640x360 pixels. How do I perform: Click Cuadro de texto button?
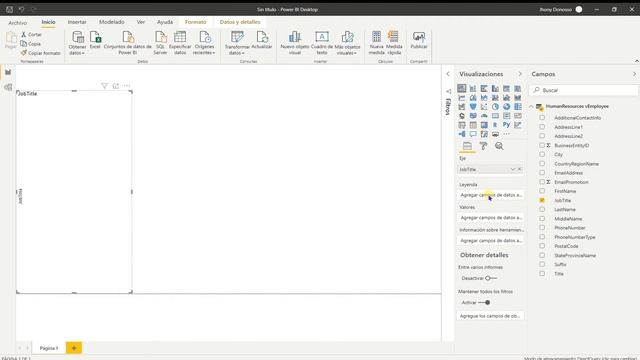(322, 42)
